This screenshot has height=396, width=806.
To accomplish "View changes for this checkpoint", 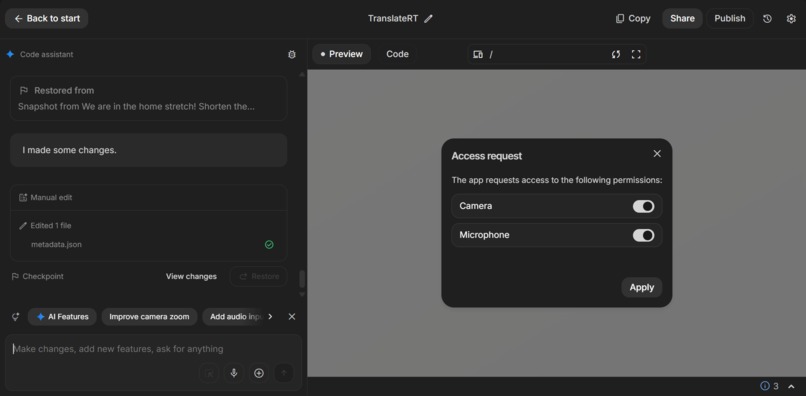I will (x=191, y=277).
